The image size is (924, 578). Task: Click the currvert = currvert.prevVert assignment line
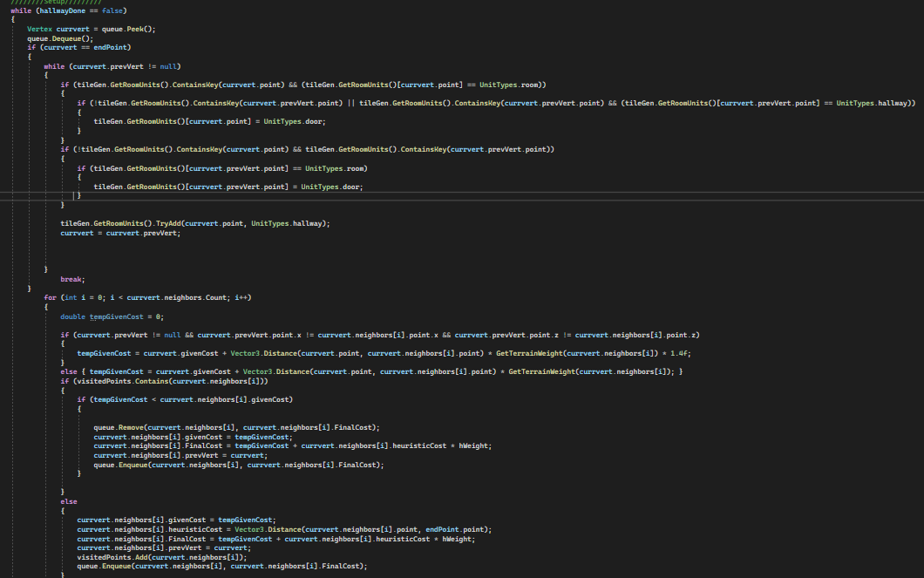[x=119, y=233]
